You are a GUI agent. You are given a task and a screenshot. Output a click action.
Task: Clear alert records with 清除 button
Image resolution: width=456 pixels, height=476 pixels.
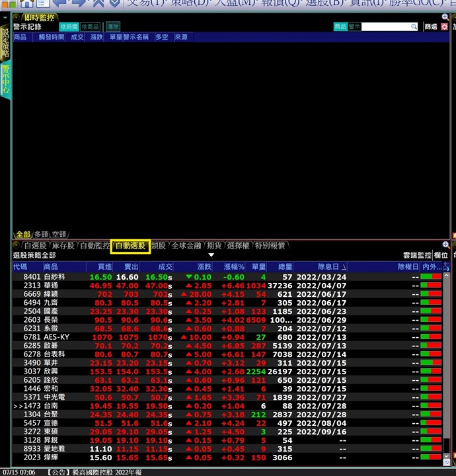pos(113,26)
